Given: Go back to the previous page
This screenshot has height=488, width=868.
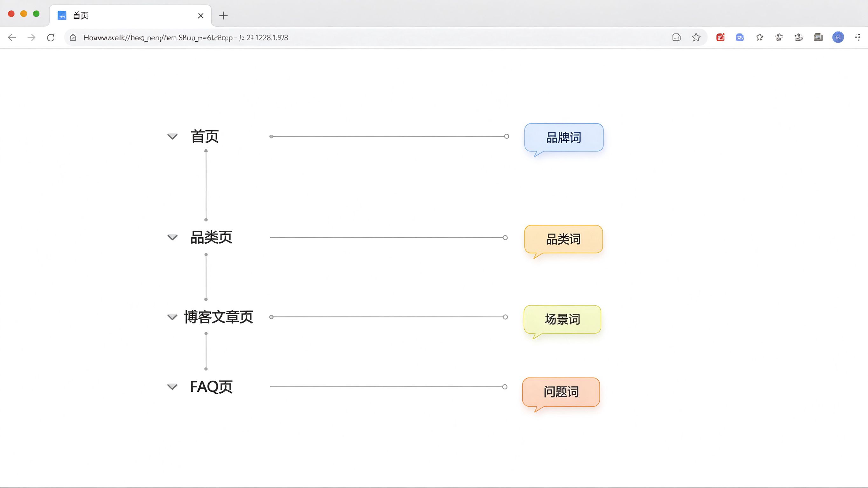Looking at the screenshot, I should pos(12,37).
